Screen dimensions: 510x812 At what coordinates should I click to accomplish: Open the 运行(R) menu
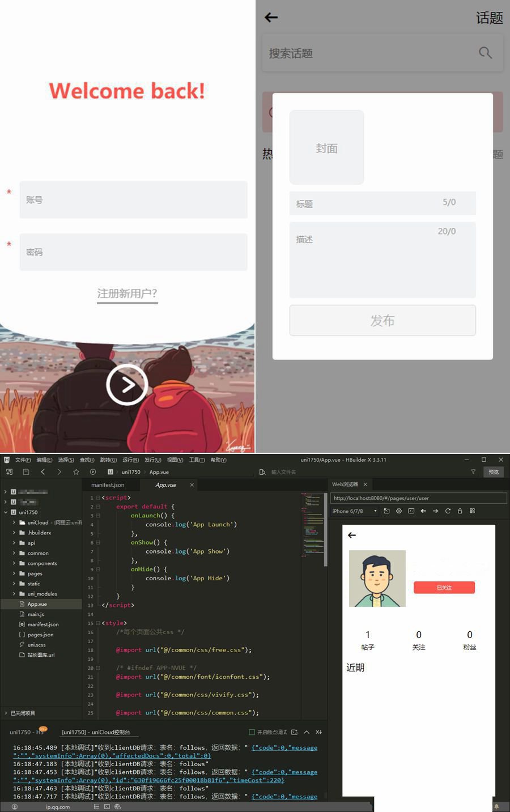click(x=130, y=460)
